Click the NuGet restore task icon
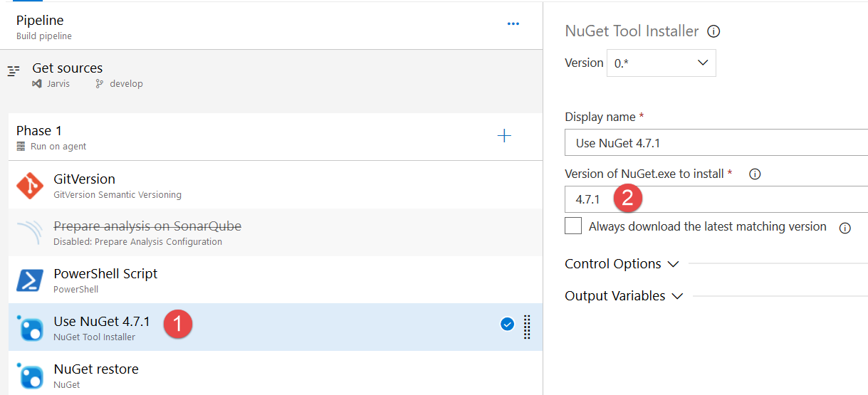Screen dimensions: 868x395 point(30,376)
